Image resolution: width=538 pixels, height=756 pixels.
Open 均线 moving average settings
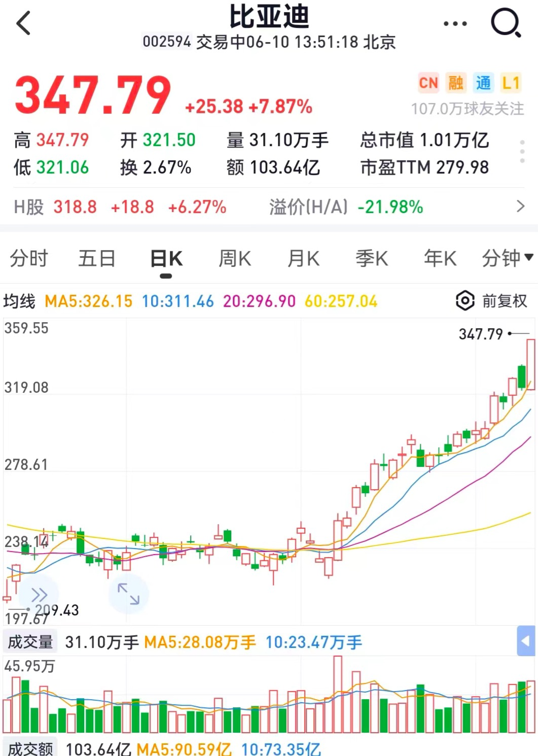click(x=19, y=301)
